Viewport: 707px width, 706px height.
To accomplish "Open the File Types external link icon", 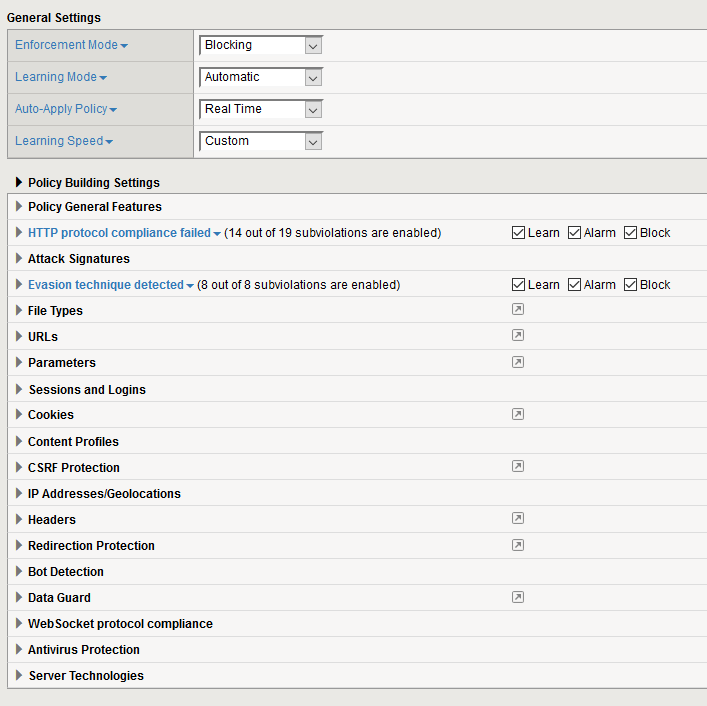I will [517, 310].
